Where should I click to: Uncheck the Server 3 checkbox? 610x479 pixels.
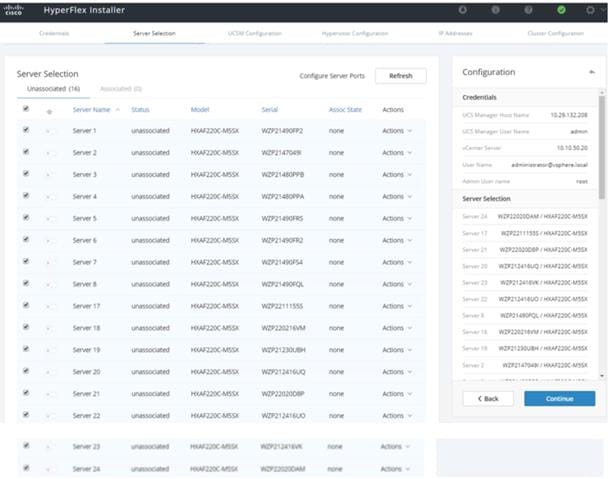(26, 173)
